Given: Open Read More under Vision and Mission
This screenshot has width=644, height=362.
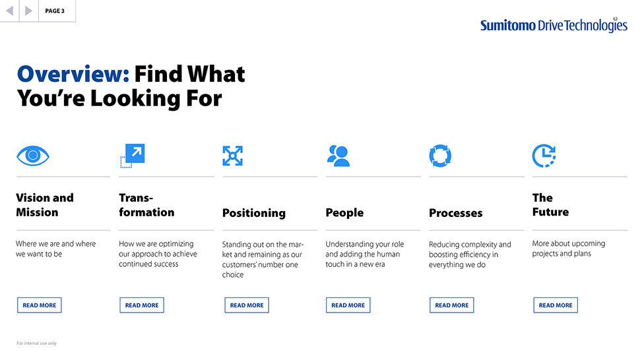Looking at the screenshot, I should click(40, 305).
